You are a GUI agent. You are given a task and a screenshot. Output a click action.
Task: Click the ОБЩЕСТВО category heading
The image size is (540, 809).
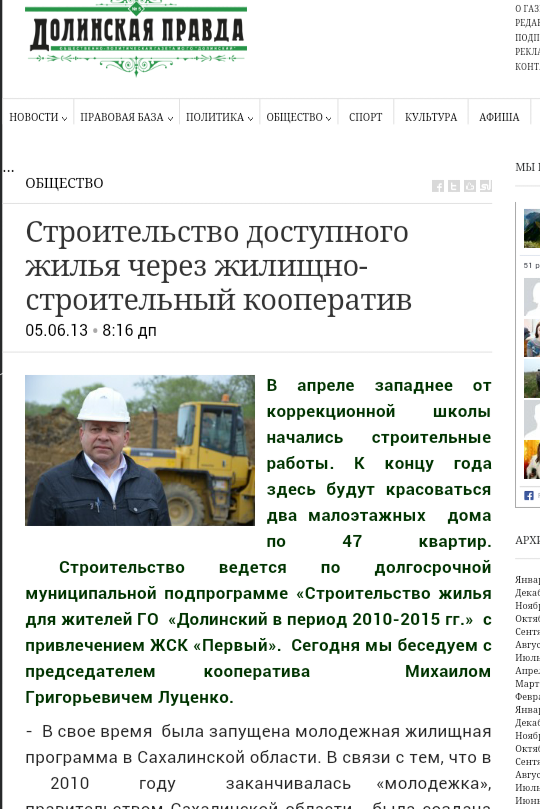(x=64, y=183)
